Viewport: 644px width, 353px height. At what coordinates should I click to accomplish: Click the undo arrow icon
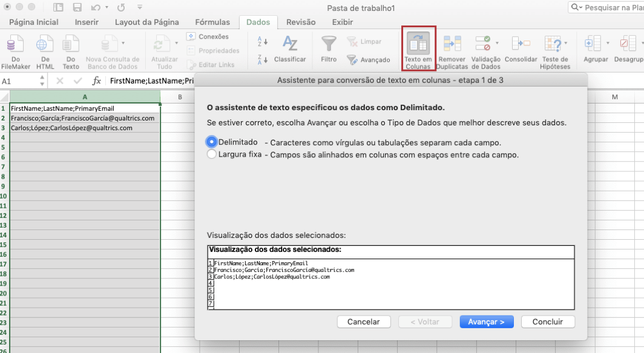point(96,7)
